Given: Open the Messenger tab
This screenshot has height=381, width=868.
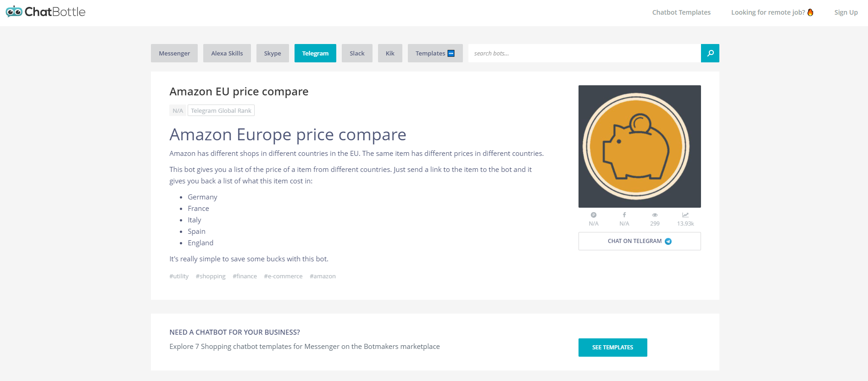Looking at the screenshot, I should coord(174,53).
